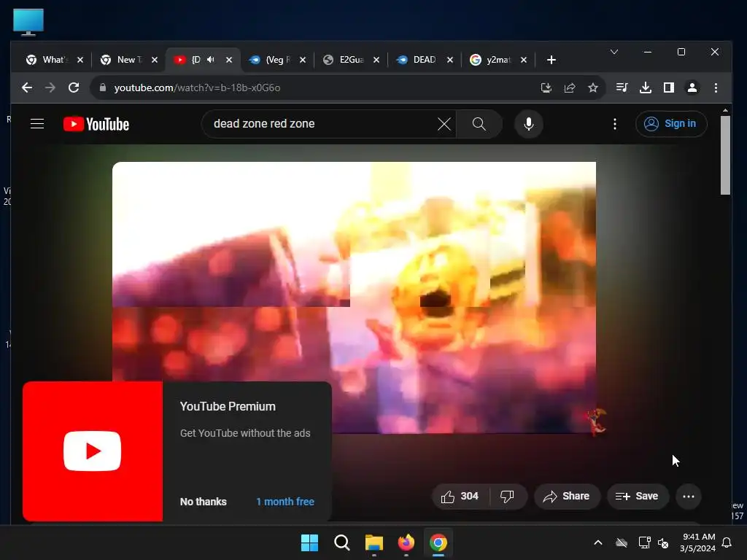The width and height of the screenshot is (747, 560).
Task: Mute the playing YouTube tab speaker
Action: (x=211, y=60)
